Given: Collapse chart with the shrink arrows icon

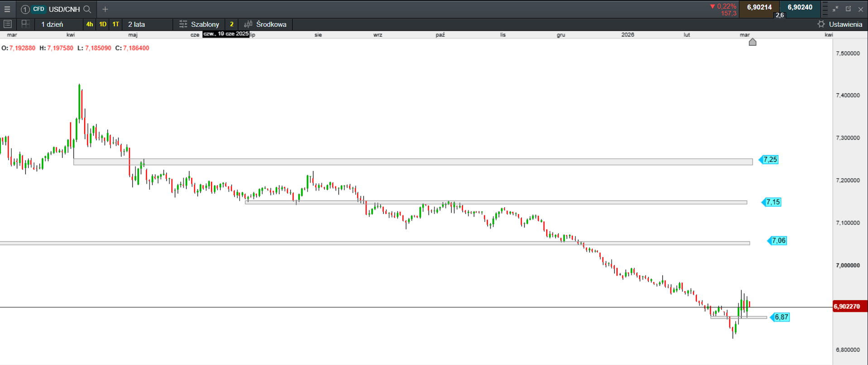Looking at the screenshot, I should pyautogui.click(x=835, y=9).
